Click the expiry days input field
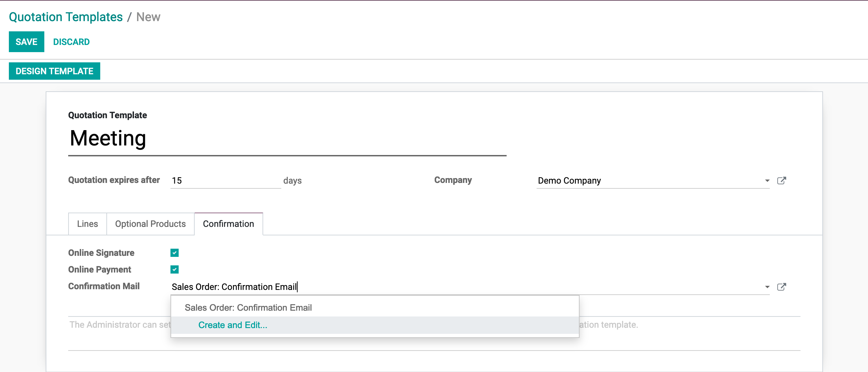 point(225,181)
